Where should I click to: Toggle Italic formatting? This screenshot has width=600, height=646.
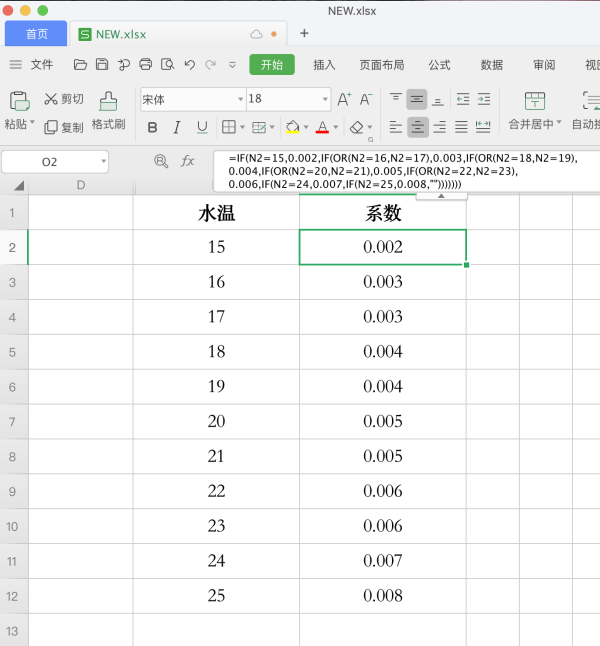click(177, 127)
